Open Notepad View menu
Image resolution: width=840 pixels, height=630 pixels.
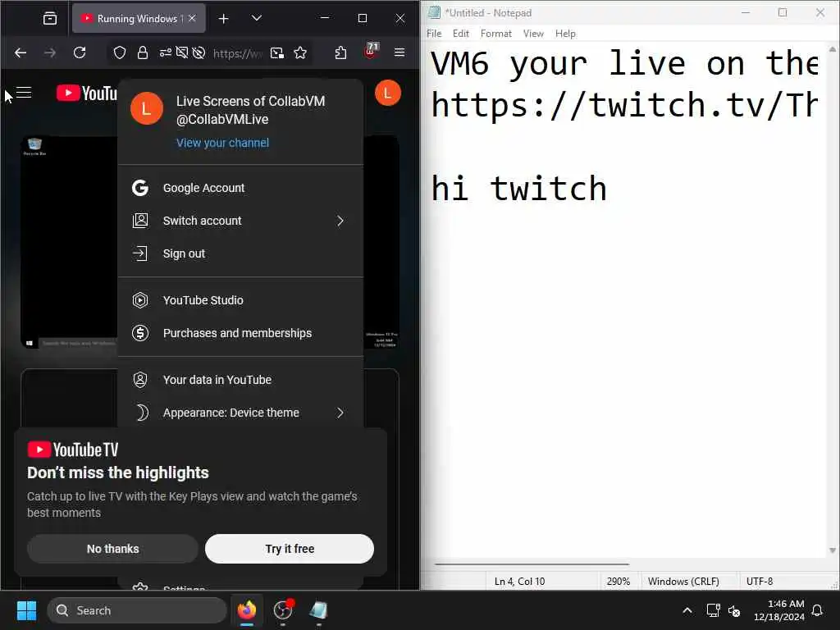click(x=533, y=33)
